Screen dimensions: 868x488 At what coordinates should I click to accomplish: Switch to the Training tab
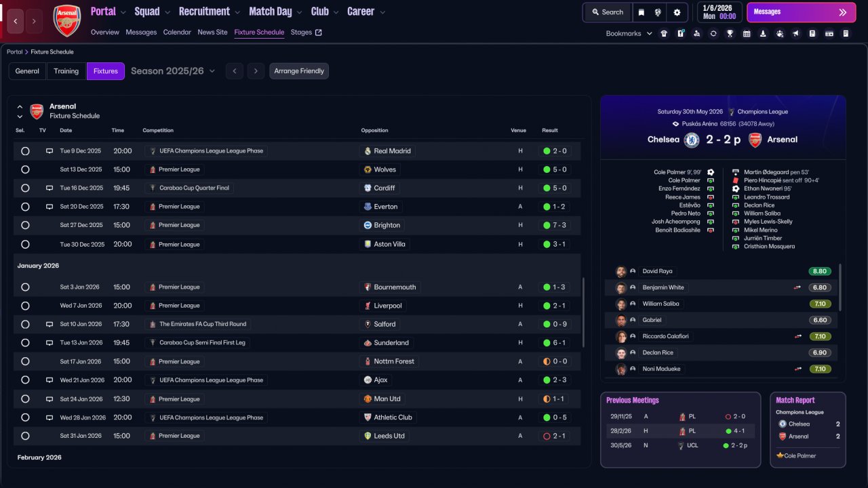(x=66, y=71)
